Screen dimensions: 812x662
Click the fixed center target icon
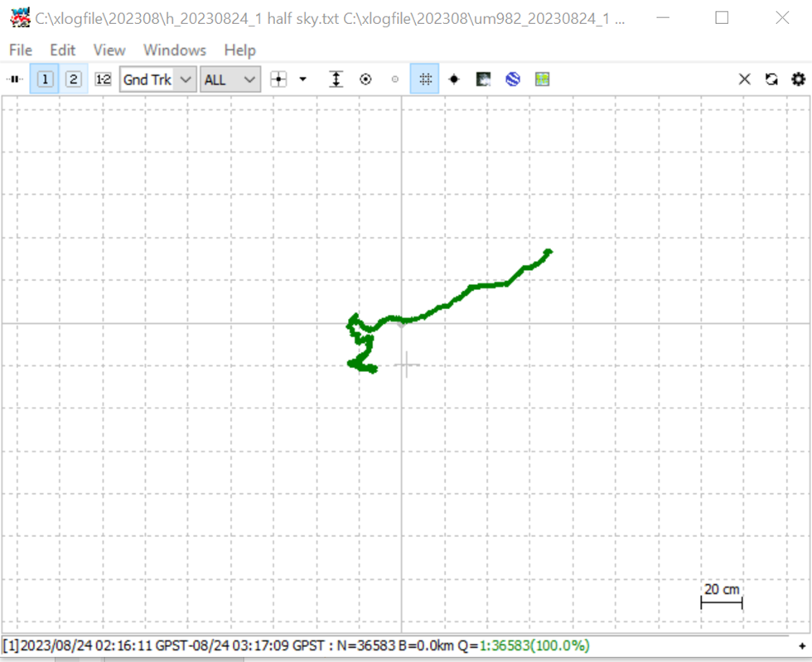(365, 80)
